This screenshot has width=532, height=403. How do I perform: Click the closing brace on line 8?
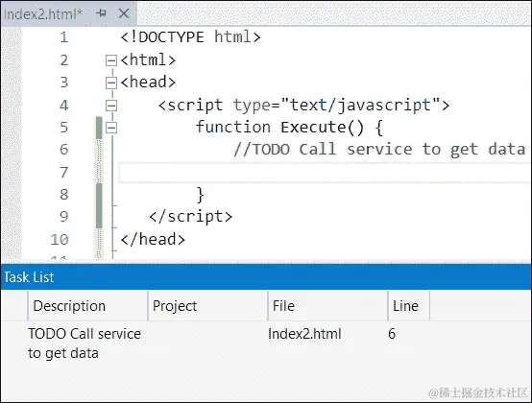(x=200, y=195)
